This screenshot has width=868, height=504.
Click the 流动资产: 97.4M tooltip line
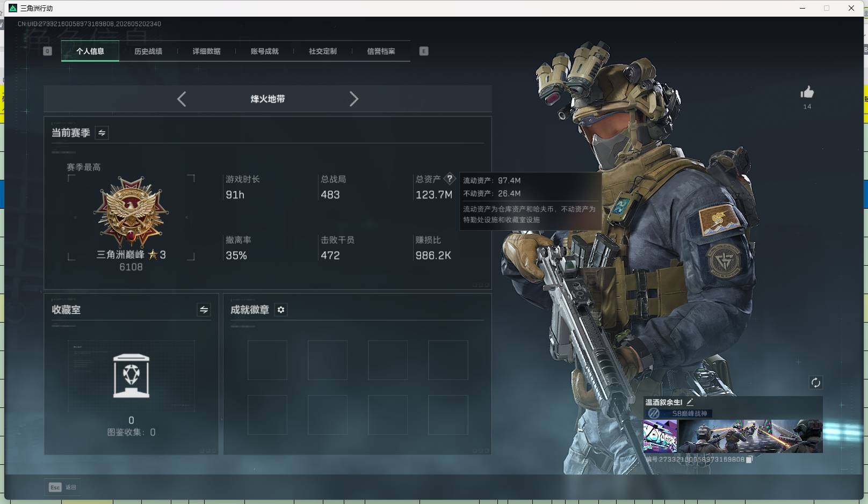[492, 180]
